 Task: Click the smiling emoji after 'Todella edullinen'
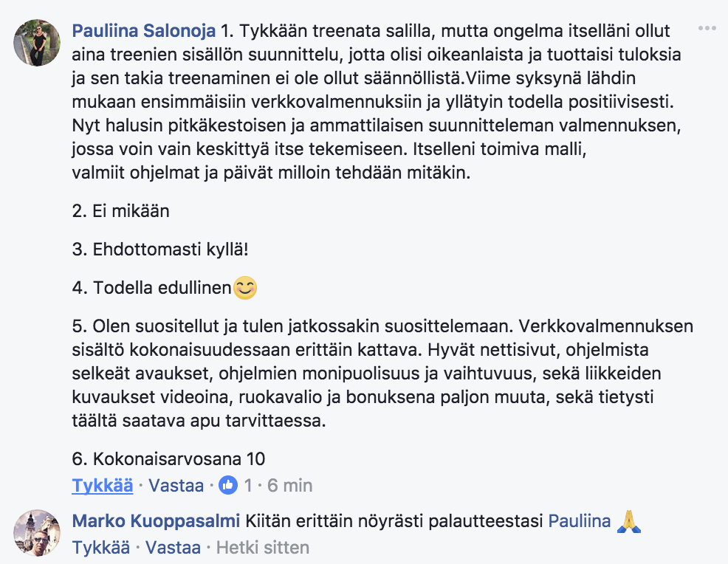click(x=244, y=288)
